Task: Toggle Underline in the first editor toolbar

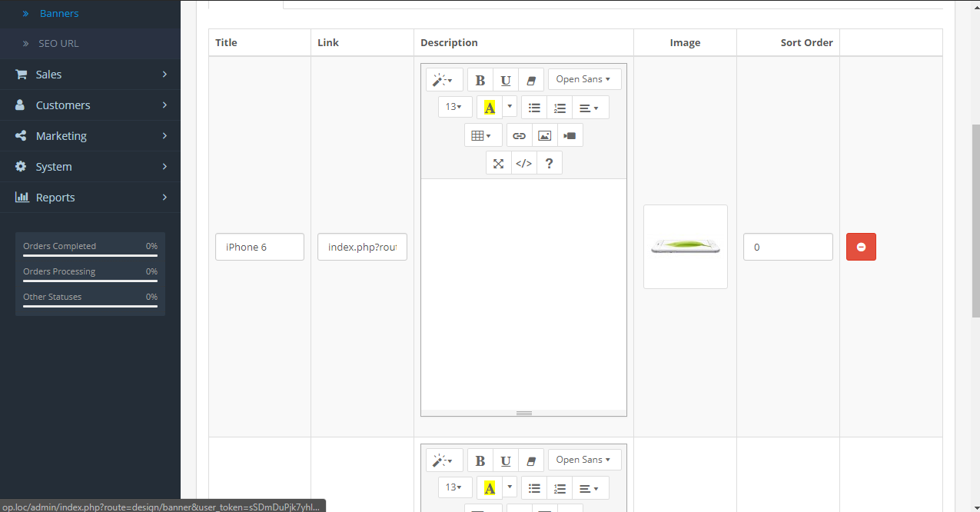Action: tap(506, 80)
